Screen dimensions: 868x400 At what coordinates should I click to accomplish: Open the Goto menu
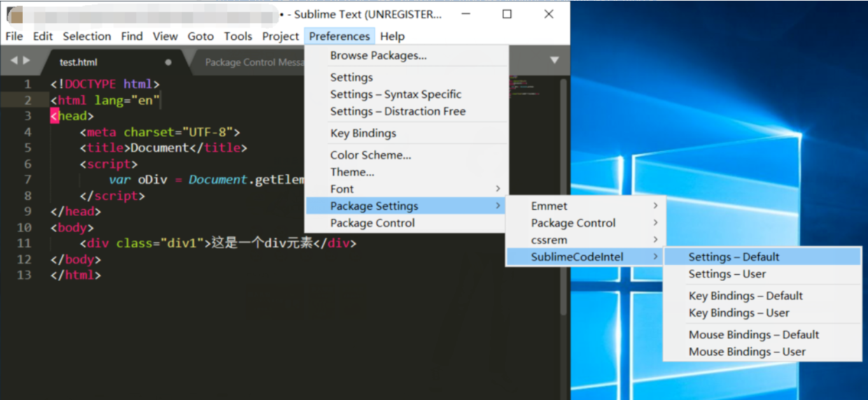[x=201, y=36]
